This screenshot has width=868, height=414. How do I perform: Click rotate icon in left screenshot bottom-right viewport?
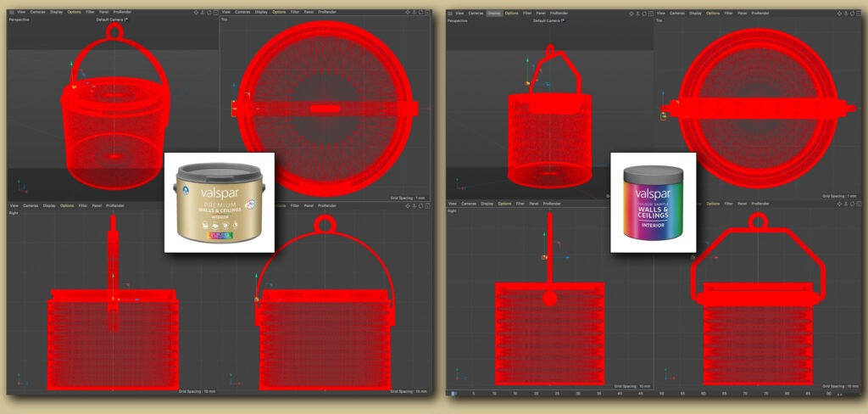[421, 205]
